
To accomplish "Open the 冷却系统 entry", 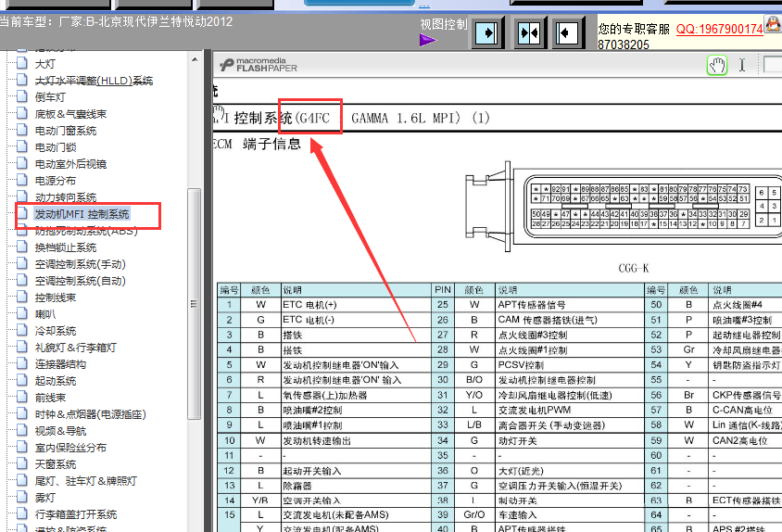I will coord(56,331).
